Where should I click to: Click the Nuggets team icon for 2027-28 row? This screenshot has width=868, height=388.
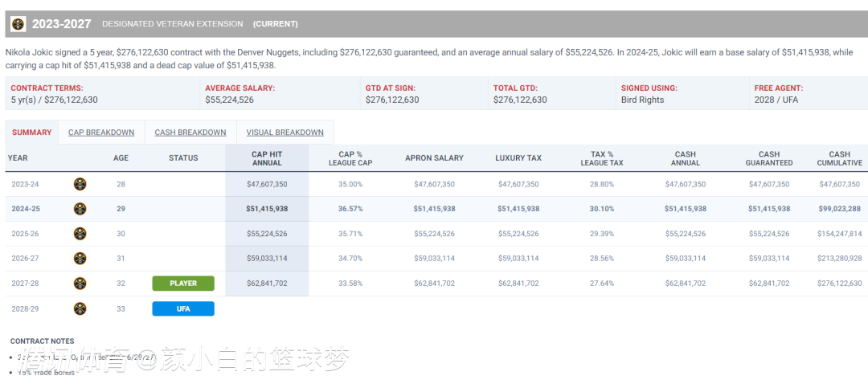coord(80,284)
